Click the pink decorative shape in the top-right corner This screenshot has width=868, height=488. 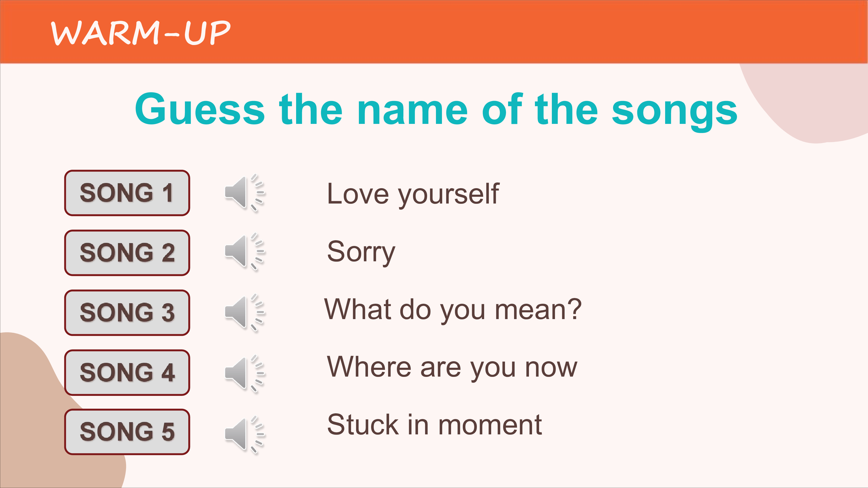pyautogui.click(x=815, y=101)
